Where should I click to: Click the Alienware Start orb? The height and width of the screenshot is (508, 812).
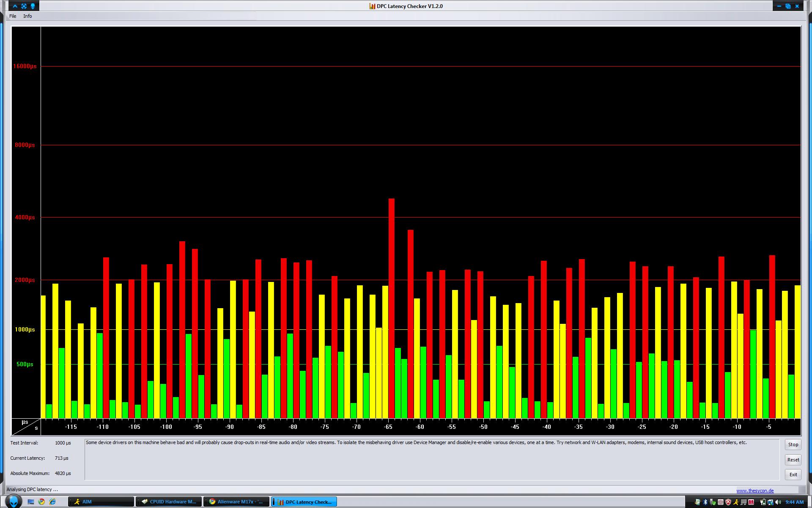pyautogui.click(x=13, y=501)
